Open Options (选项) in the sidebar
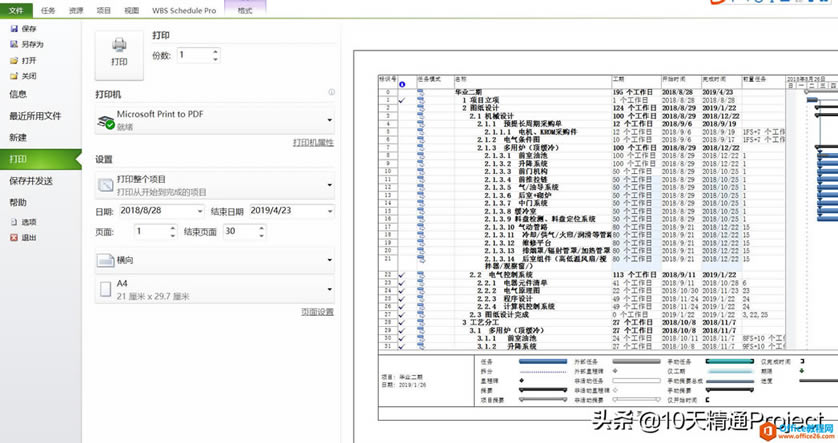 click(x=28, y=222)
